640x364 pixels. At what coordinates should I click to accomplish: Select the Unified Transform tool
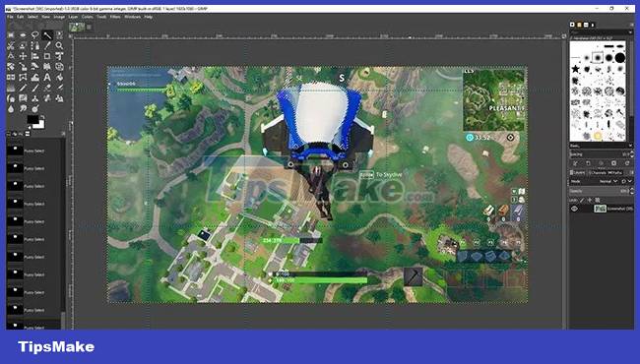(60, 56)
